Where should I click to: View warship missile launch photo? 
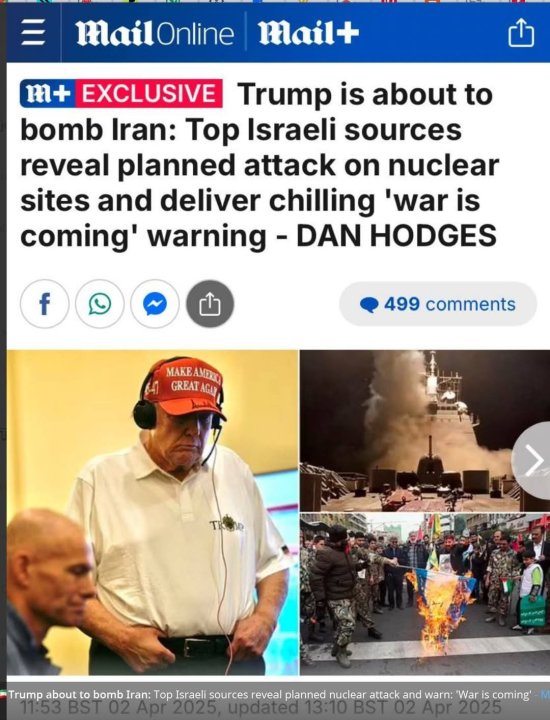425,431
